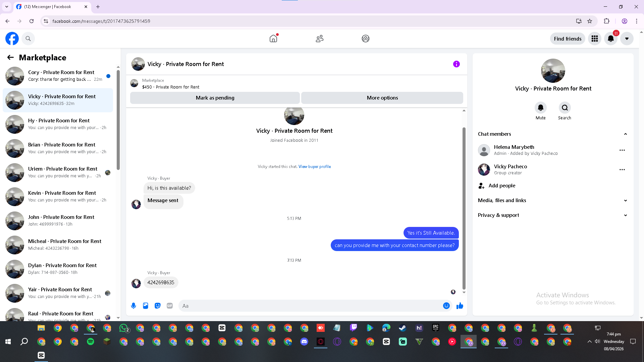Expand Media, files and links section

pyautogui.click(x=625, y=200)
